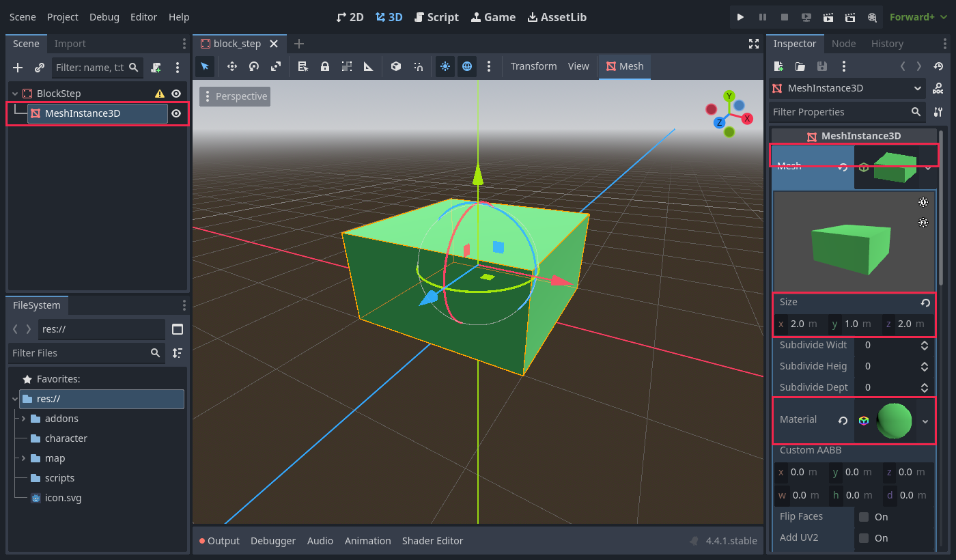Enable the Add UV2 checkbox
Viewport: 956px width, 560px height.
point(864,538)
